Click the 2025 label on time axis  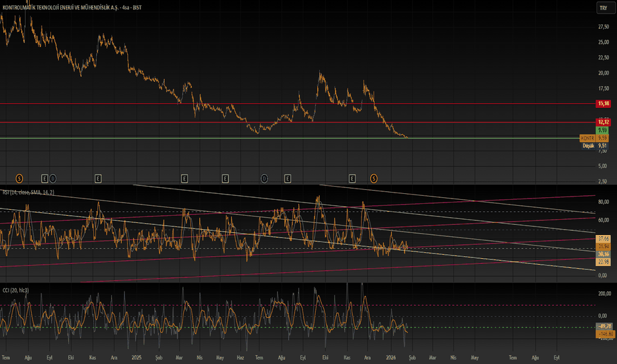click(x=137, y=357)
